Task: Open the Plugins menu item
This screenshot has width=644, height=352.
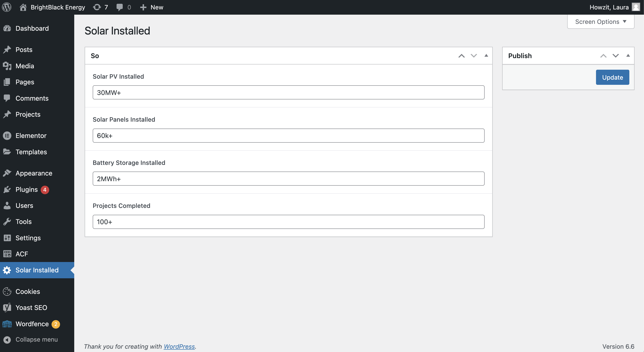Action: coord(26,189)
